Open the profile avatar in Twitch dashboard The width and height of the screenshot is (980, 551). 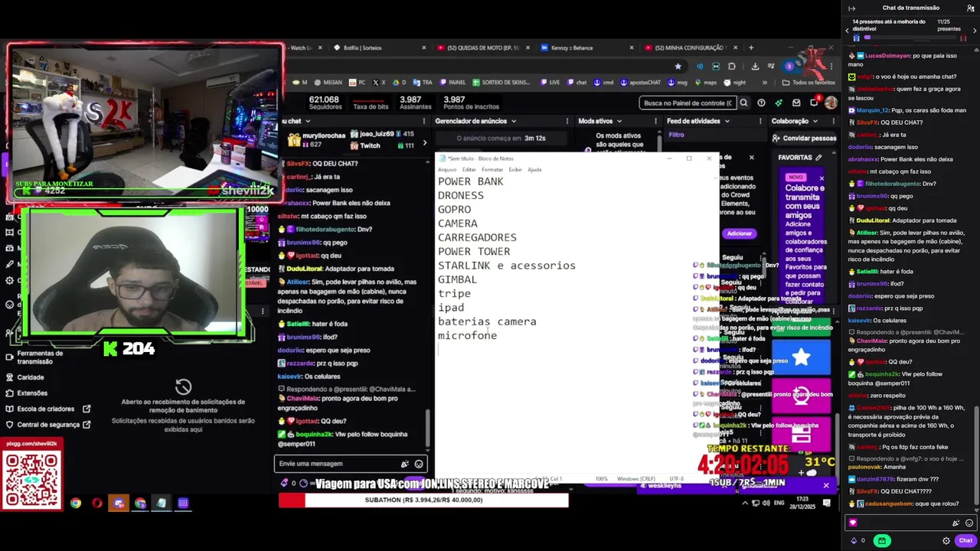pyautogui.click(x=831, y=103)
